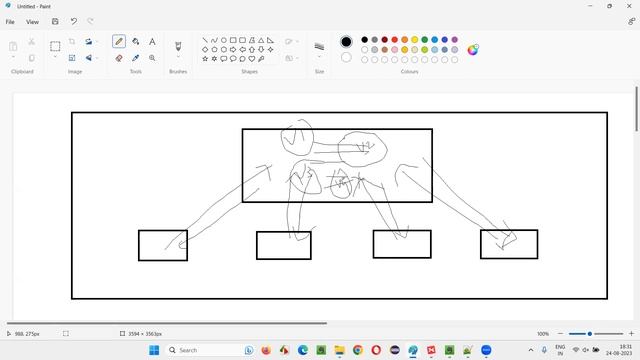Pick the red colour swatch
Screen dimensions: 640x360
pyautogui.click(x=394, y=40)
